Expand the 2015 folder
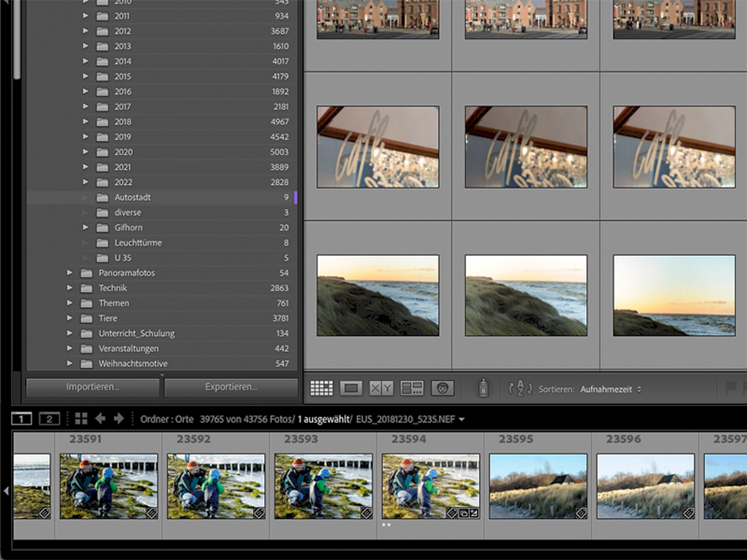Screen dimensions: 747x560 (x=86, y=76)
